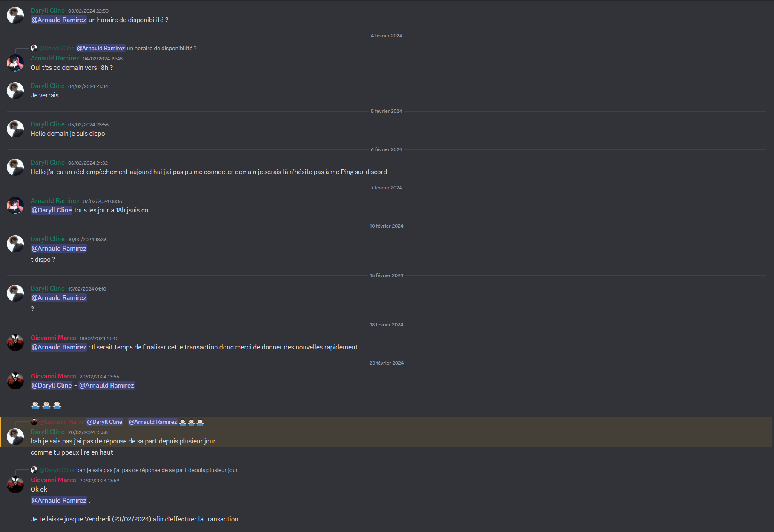Image resolution: width=774 pixels, height=532 pixels.
Task: Click Arnauld Ramirez's avatar on the 07/02/2024 message
Action: [x=15, y=206]
